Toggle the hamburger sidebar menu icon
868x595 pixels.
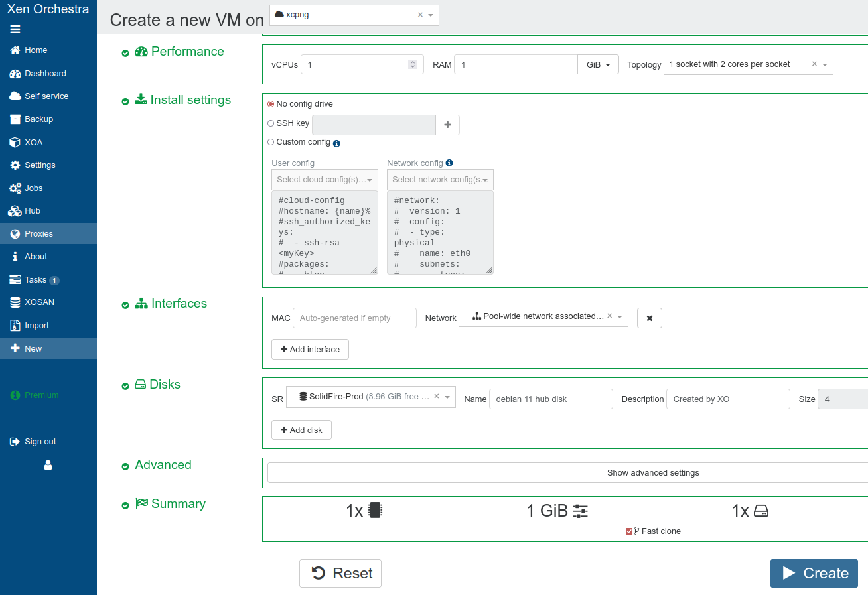[x=15, y=29]
